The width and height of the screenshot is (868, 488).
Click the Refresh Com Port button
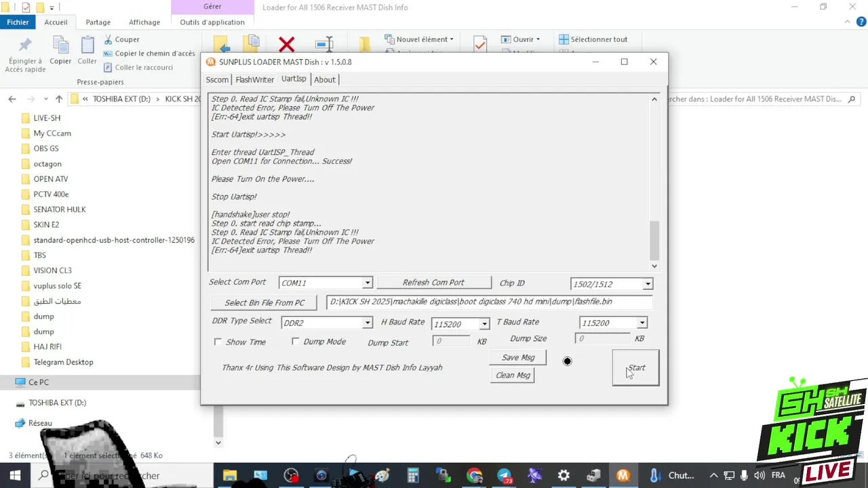click(x=433, y=283)
